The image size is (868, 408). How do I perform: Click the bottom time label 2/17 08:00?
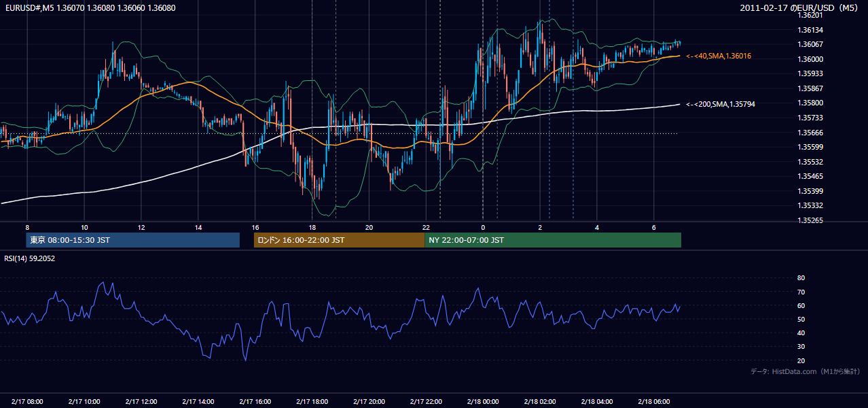(x=27, y=402)
